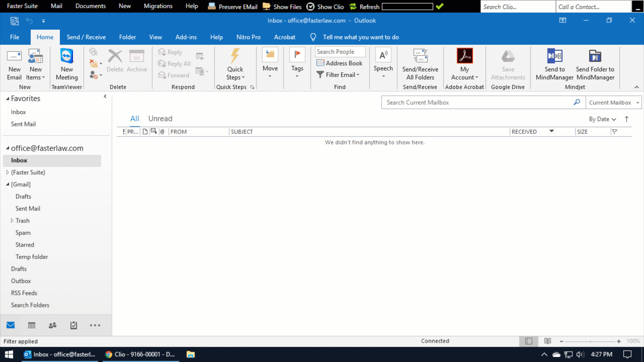This screenshot has width=644, height=362.
Task: Open the Move dropdown
Action: coord(270,64)
